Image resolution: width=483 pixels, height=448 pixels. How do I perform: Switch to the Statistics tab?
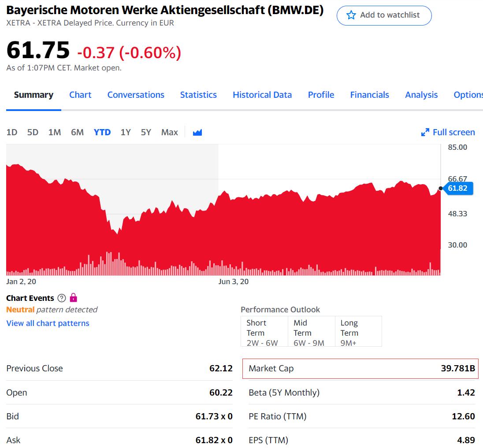pos(198,95)
